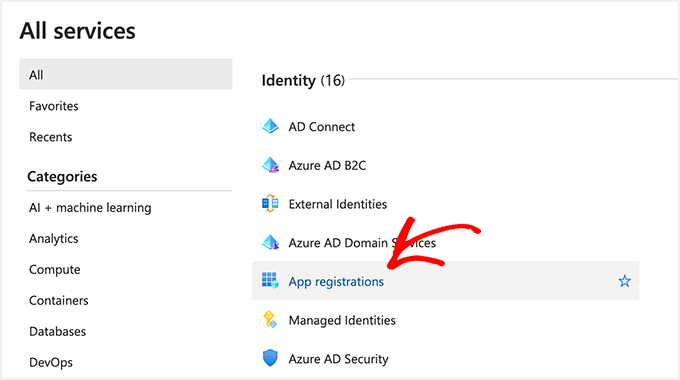The width and height of the screenshot is (680, 380).
Task: Open the App registrations link
Action: 336,282
